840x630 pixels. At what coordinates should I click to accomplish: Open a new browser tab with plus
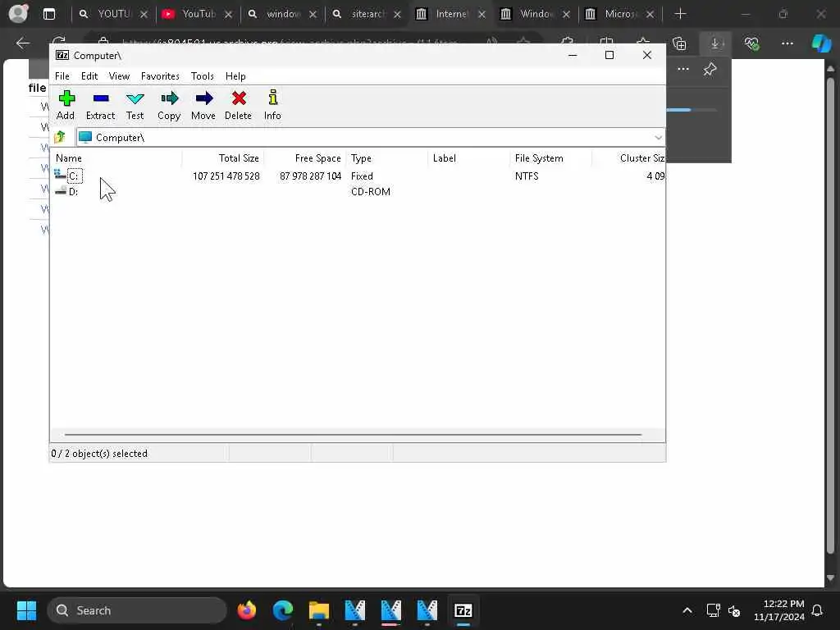tap(680, 14)
